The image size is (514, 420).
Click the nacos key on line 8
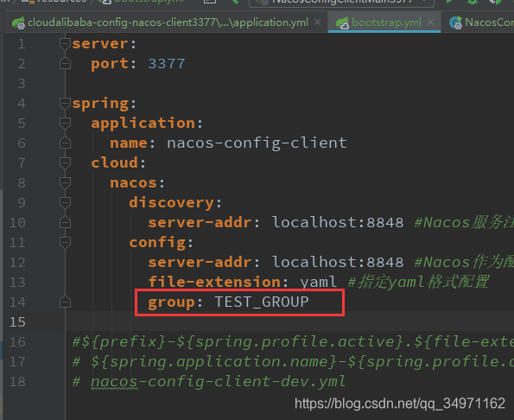tap(133, 183)
